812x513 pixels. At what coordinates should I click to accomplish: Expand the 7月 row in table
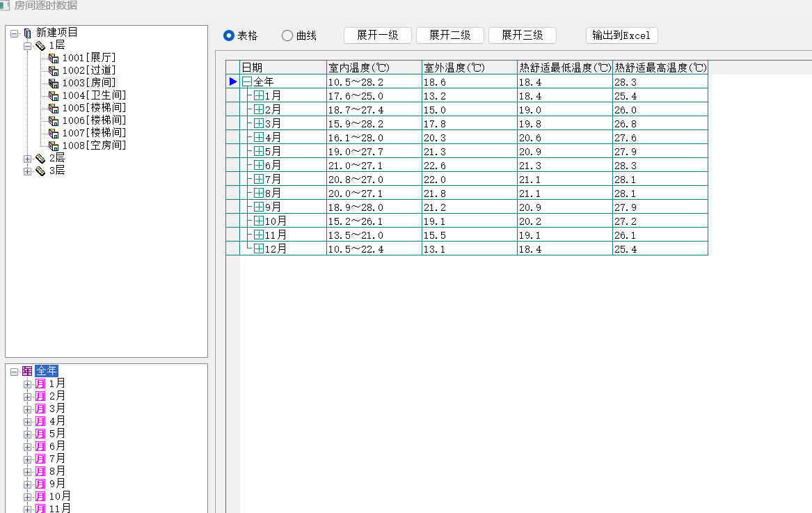click(259, 180)
